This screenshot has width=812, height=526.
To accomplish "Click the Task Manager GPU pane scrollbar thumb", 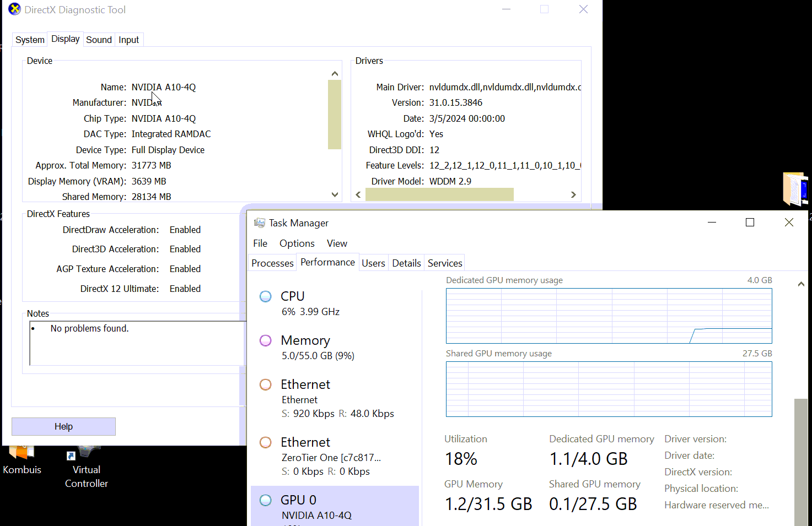I will pyautogui.click(x=801, y=463).
